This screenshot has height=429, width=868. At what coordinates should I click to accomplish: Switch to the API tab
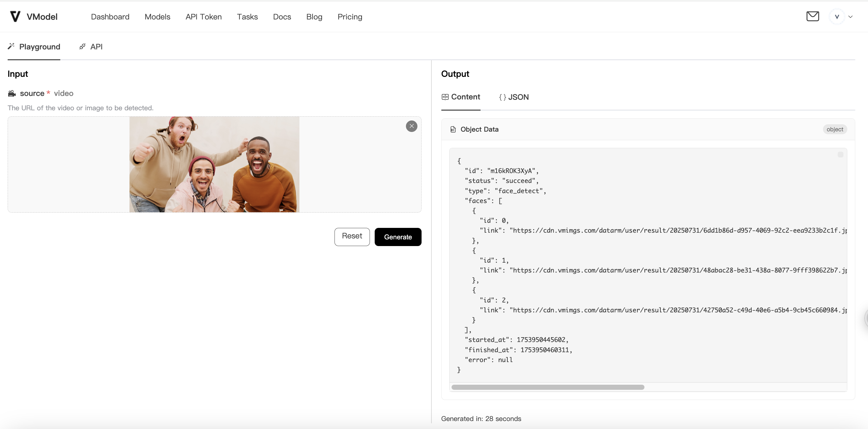coord(91,47)
